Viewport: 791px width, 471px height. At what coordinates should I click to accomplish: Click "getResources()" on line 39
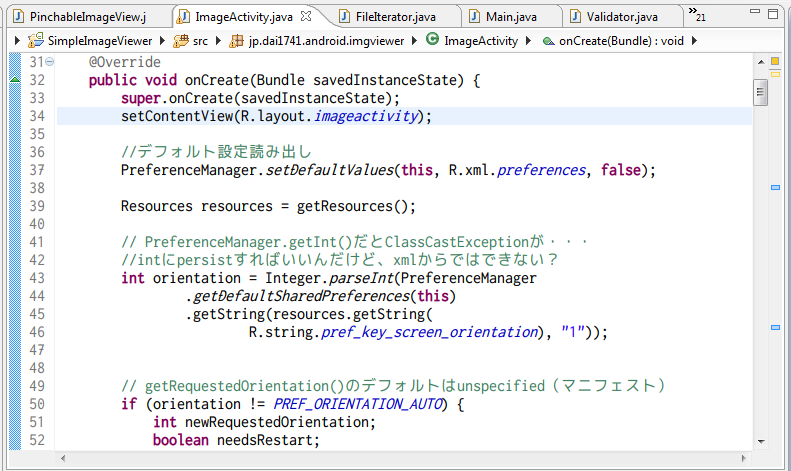tap(352, 206)
